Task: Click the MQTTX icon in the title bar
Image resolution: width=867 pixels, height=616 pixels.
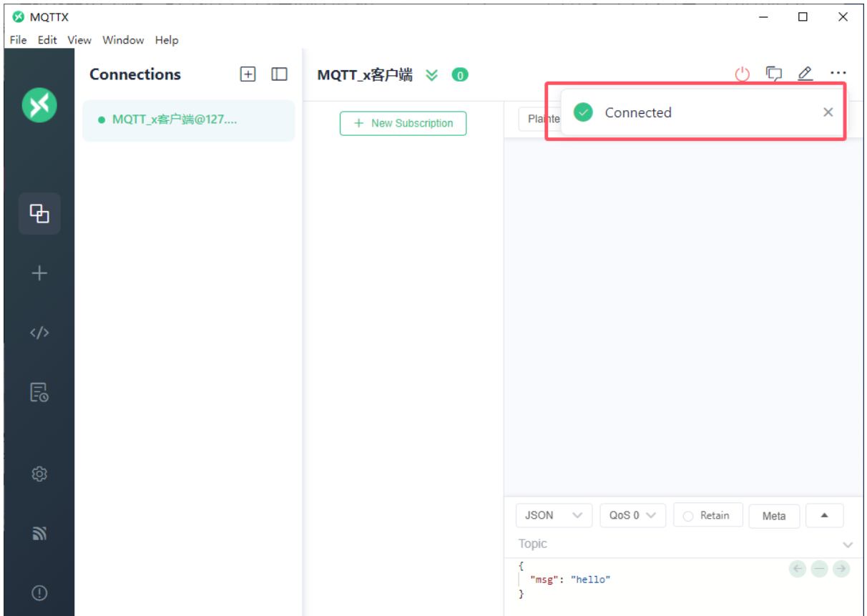Action: [19, 17]
